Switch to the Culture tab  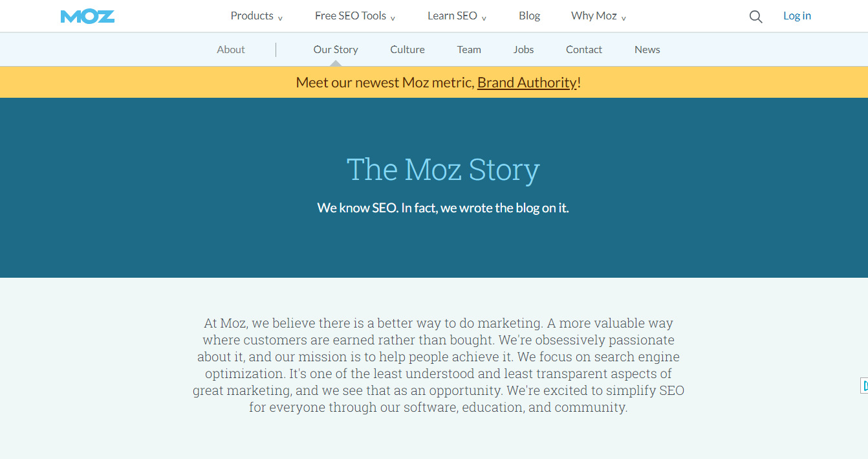click(x=407, y=49)
